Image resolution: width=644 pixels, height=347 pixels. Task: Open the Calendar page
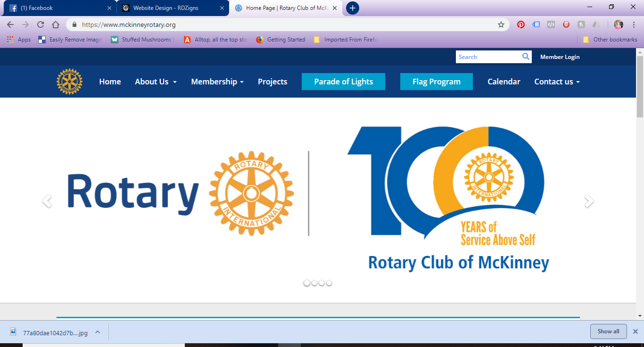pyautogui.click(x=504, y=82)
